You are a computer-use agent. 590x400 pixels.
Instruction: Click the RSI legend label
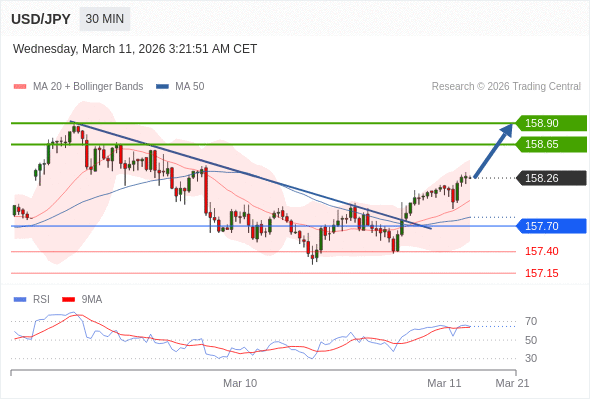[41, 300]
